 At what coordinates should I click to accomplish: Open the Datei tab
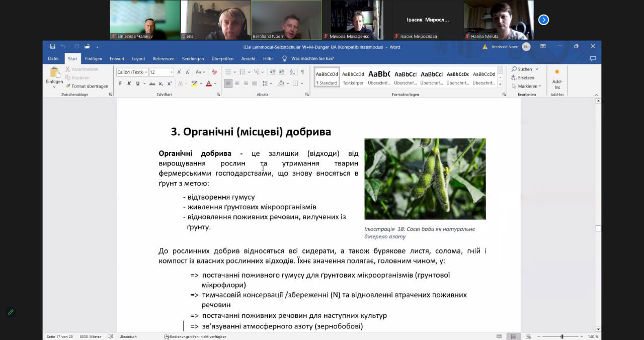pyautogui.click(x=53, y=59)
